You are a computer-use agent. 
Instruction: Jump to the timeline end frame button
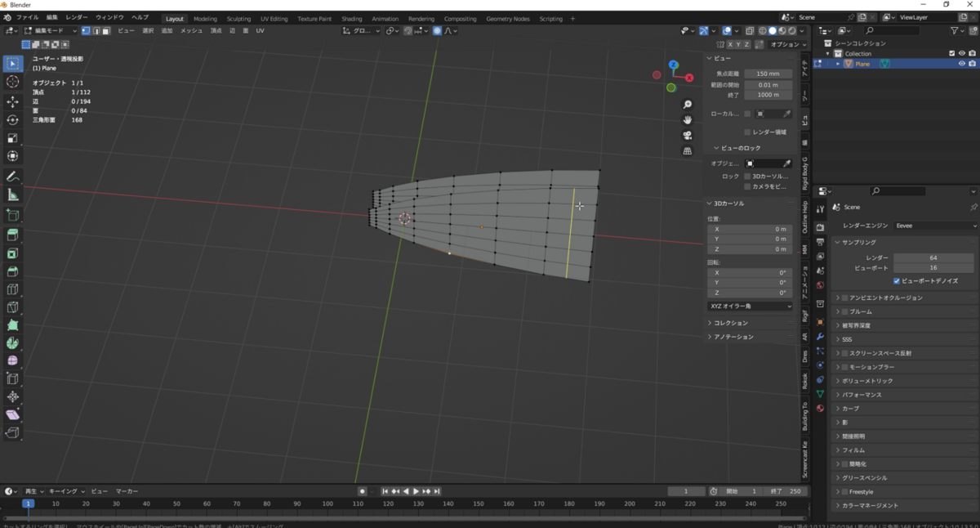click(x=437, y=491)
